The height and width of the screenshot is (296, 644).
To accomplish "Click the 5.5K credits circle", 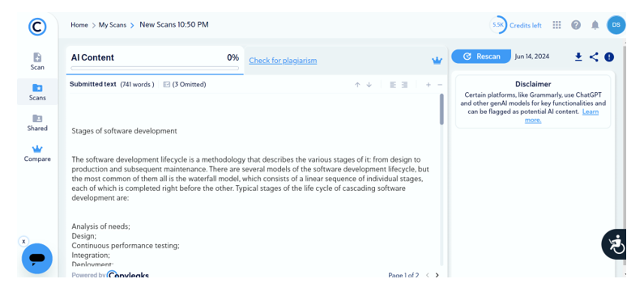I will coord(498,25).
